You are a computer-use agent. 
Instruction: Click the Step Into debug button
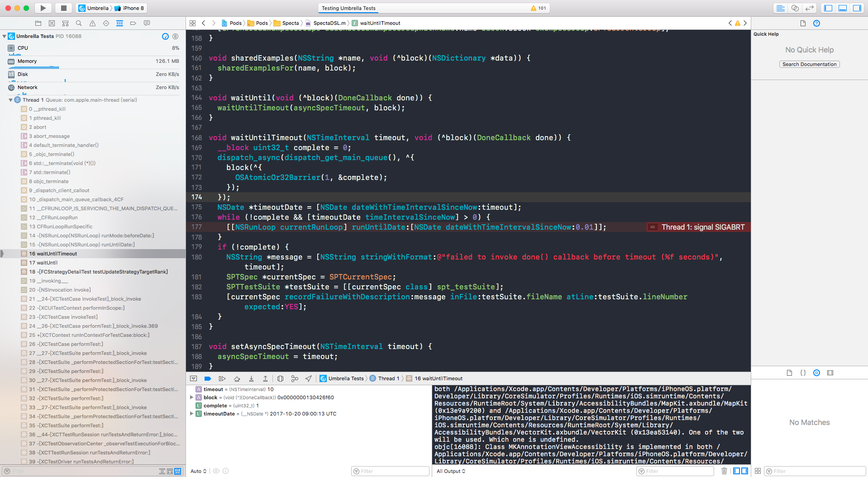tap(251, 378)
